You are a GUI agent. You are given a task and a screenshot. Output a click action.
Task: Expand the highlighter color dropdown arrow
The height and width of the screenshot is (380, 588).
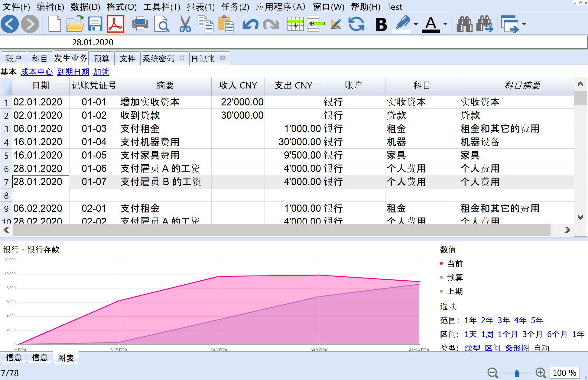[x=416, y=24]
